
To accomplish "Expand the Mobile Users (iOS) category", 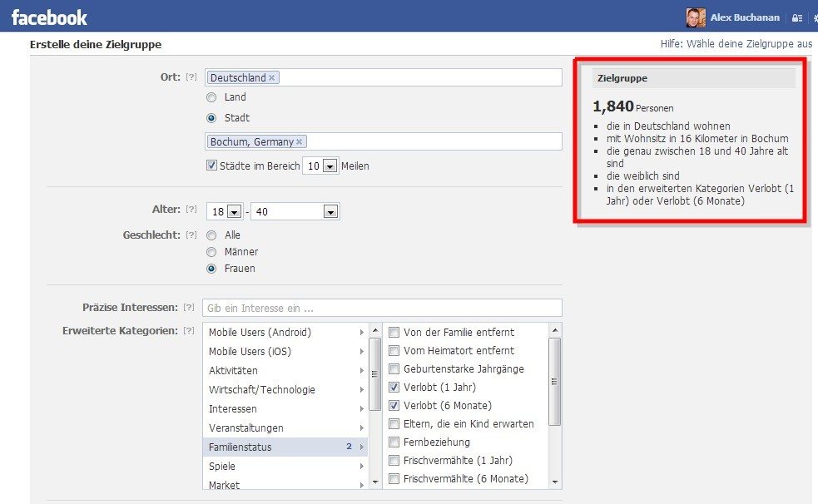I will point(285,351).
